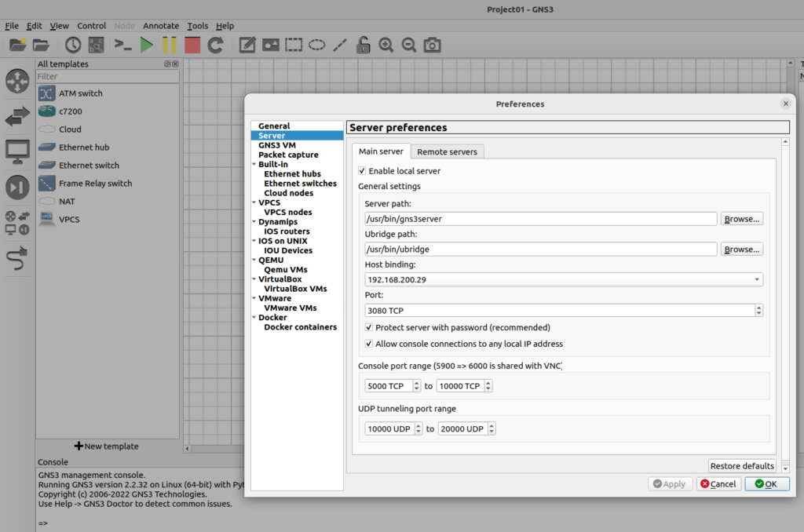
Task: Open the Browse end devices monitor icon
Action: [17, 151]
